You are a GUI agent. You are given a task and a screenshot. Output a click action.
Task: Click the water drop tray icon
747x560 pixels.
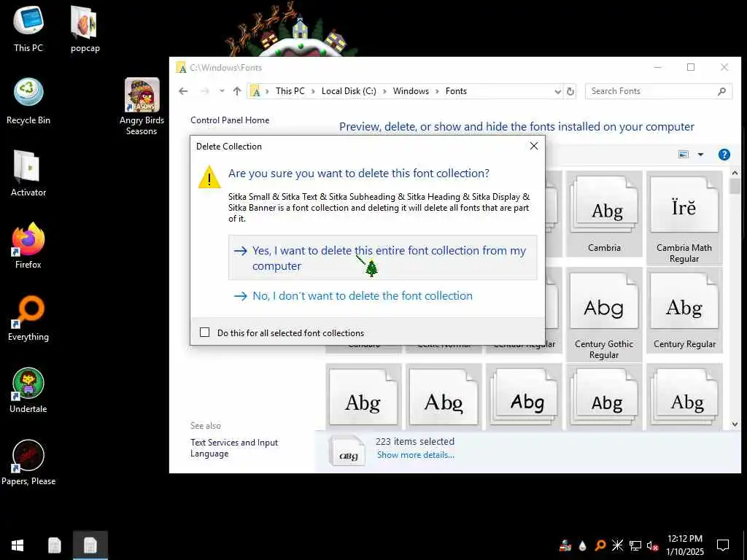(582, 545)
